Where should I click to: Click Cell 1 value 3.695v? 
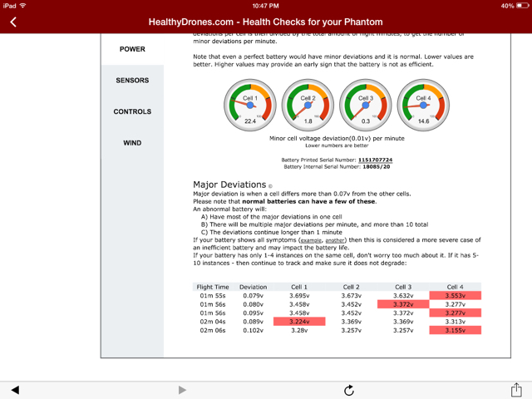pyautogui.click(x=299, y=296)
